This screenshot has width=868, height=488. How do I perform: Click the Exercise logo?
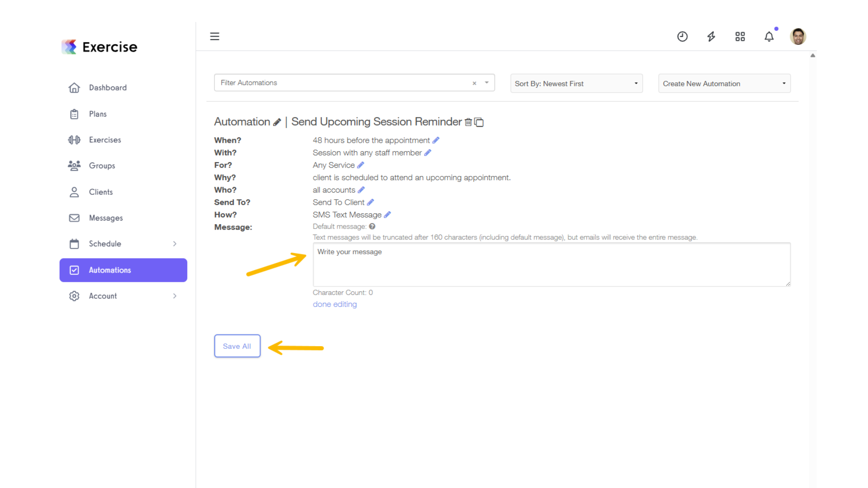(99, 47)
